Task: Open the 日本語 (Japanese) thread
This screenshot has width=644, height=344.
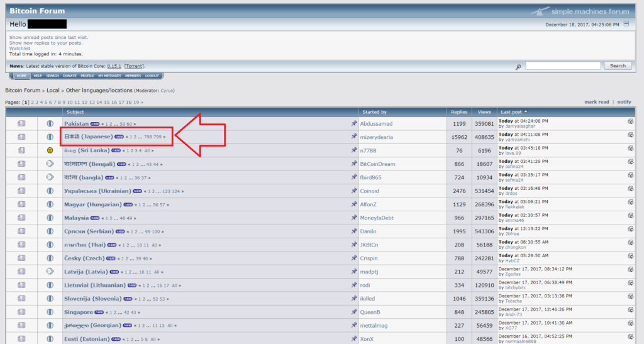Action: pos(88,136)
